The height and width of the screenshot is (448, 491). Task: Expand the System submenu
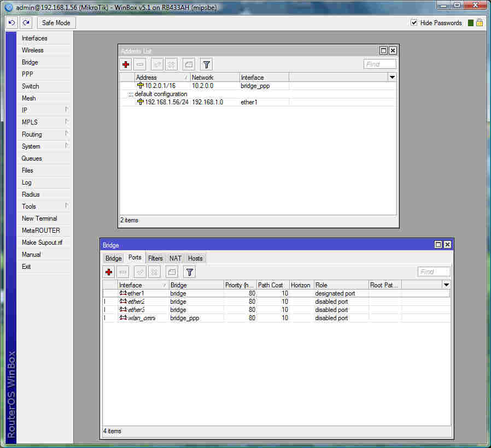tap(43, 146)
